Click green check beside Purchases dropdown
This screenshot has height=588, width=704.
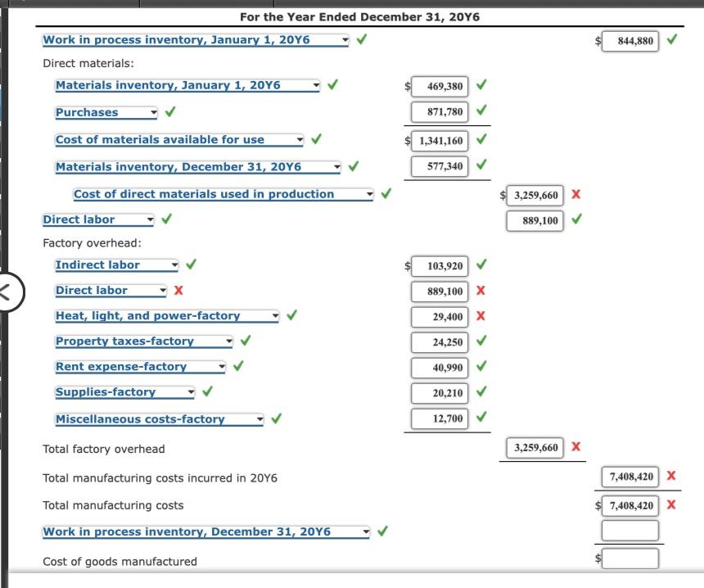click(x=170, y=111)
